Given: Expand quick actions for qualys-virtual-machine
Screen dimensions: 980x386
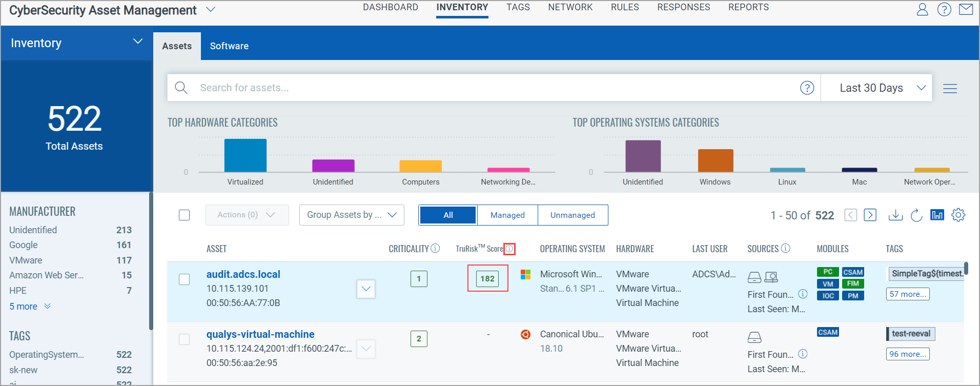Looking at the screenshot, I should pos(366,349).
